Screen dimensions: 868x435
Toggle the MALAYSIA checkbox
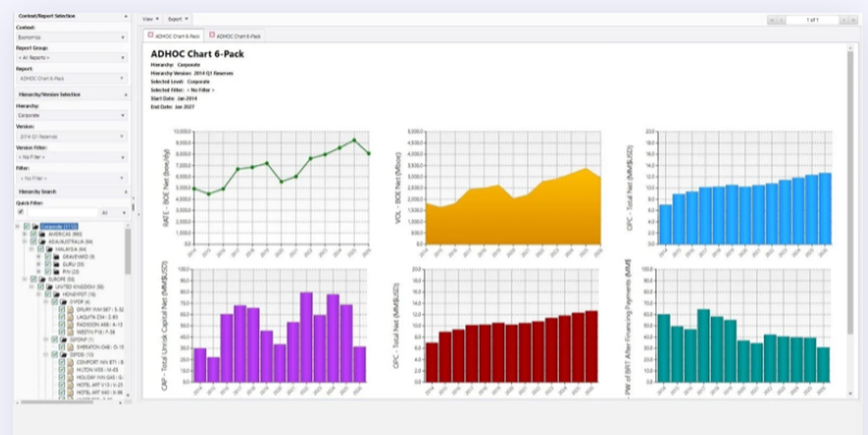(41, 249)
